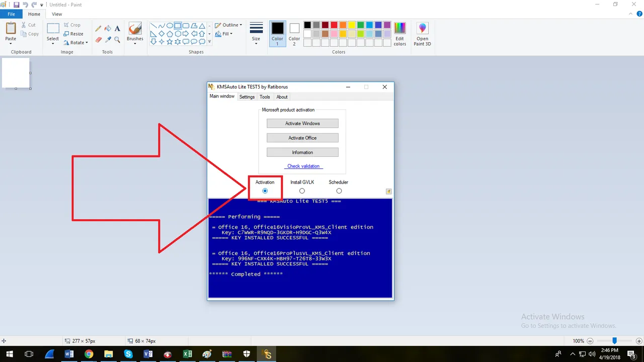Open Edit colors dialog
This screenshot has width=644, height=362.
[400, 34]
